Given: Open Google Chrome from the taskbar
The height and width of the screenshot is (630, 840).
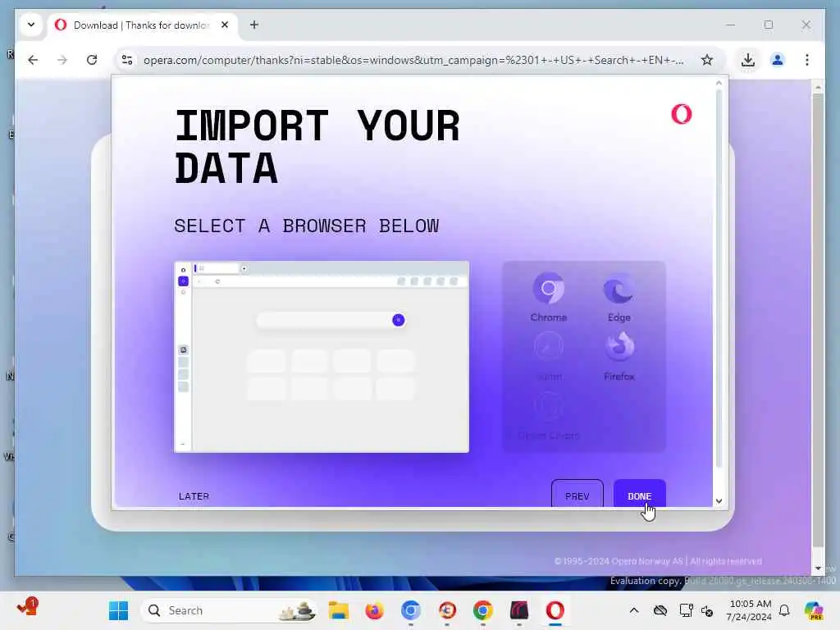Looking at the screenshot, I should pos(482,610).
